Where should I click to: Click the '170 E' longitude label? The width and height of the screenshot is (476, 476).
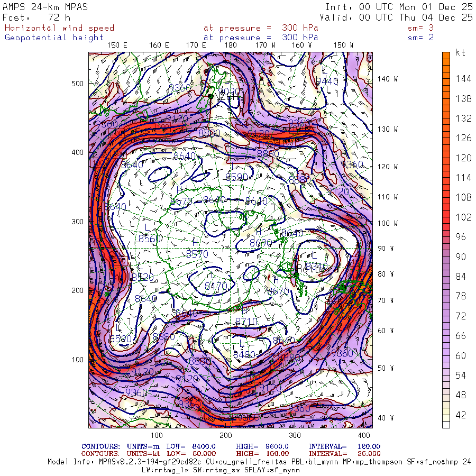[196, 45]
